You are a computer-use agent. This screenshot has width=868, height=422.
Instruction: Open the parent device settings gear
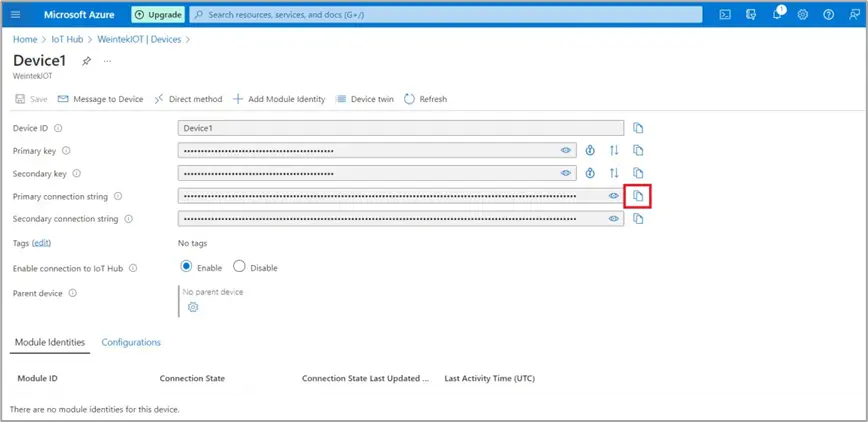click(x=193, y=307)
